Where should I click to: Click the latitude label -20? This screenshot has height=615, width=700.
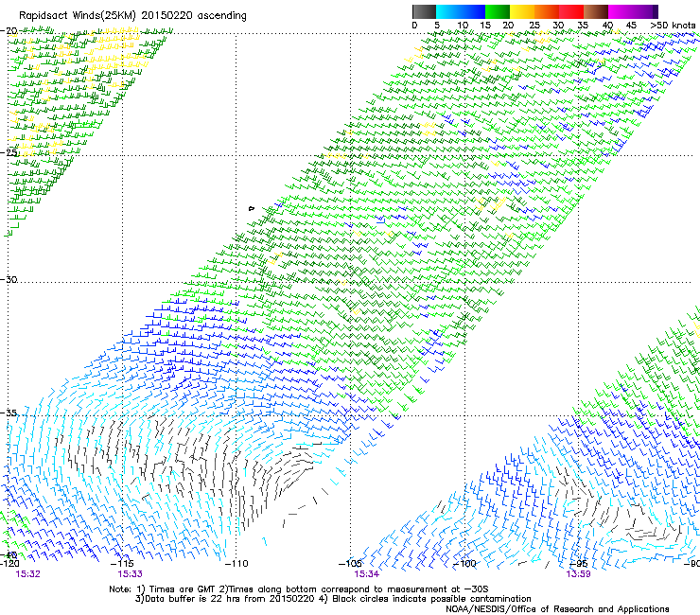pyautogui.click(x=9, y=31)
